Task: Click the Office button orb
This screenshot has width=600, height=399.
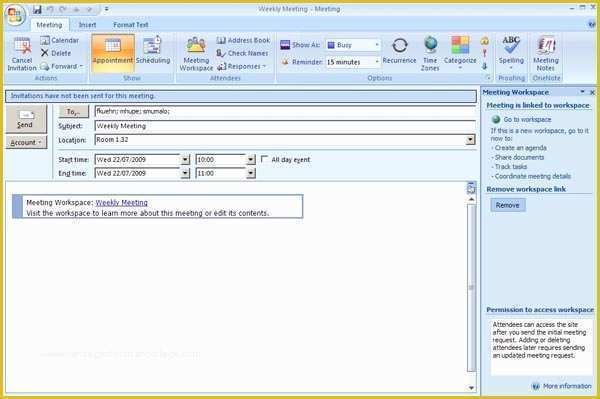Action: coord(15,15)
